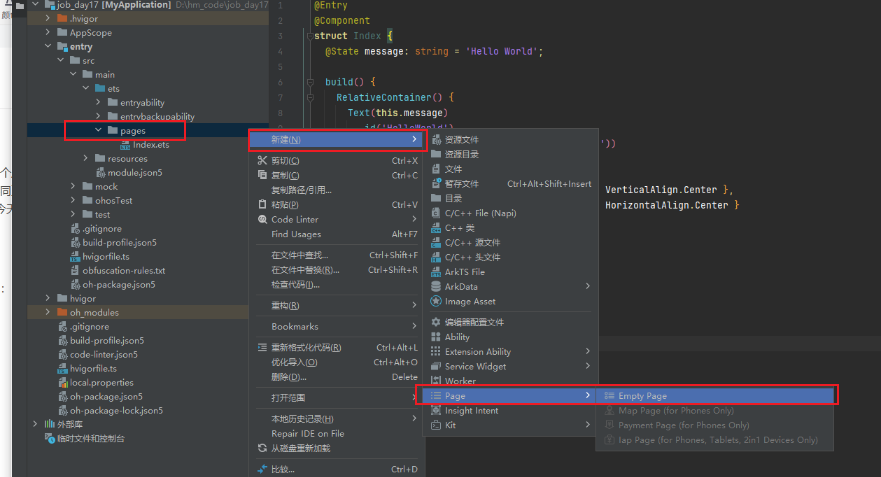Select build-profile.json5 under entry
Viewport: 881px width, 477px height.
[119, 243]
